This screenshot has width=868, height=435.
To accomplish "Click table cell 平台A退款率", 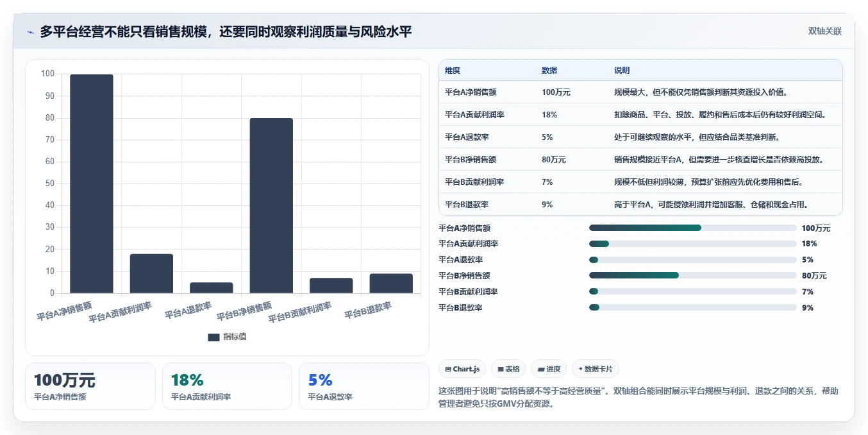I will (x=467, y=137).
